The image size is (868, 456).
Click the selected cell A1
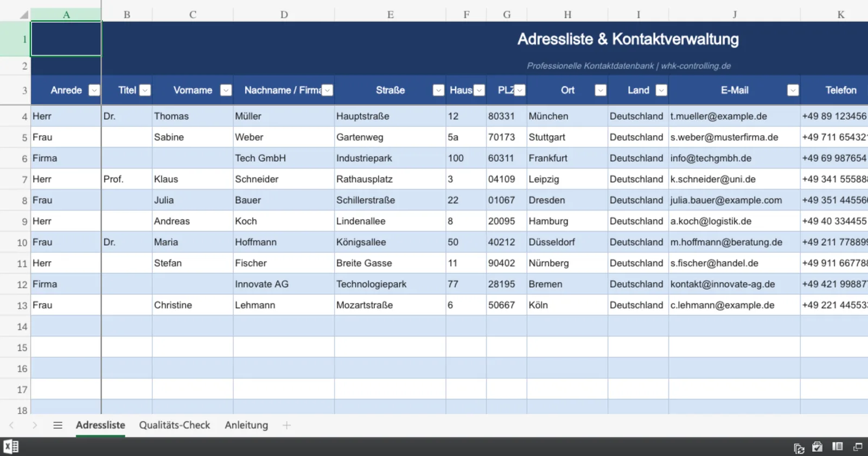tap(66, 39)
